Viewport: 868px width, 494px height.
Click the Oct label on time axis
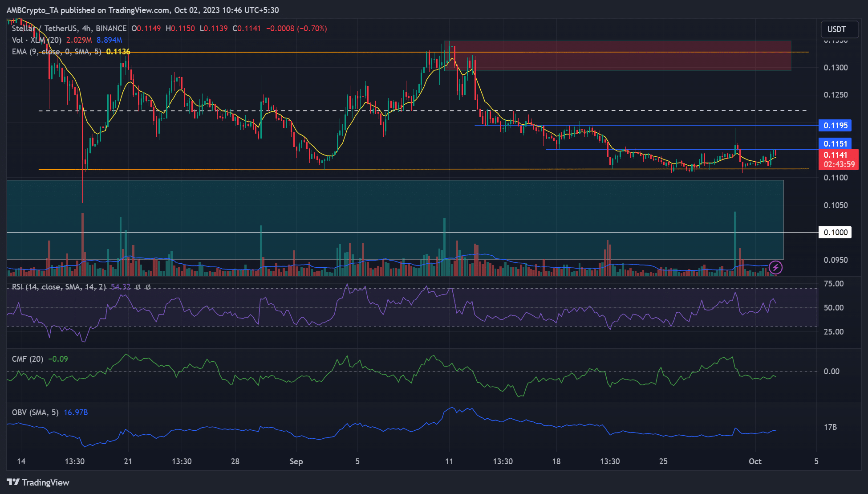pos(755,461)
